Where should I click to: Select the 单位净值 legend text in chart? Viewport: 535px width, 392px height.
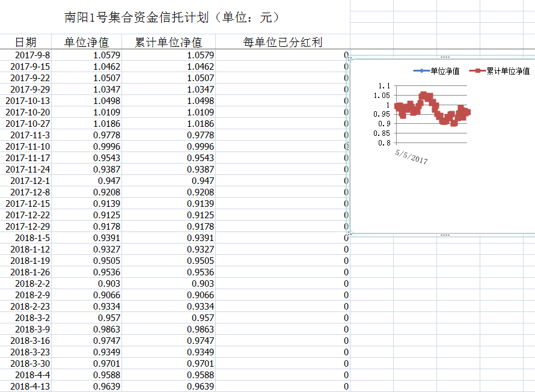coord(445,72)
